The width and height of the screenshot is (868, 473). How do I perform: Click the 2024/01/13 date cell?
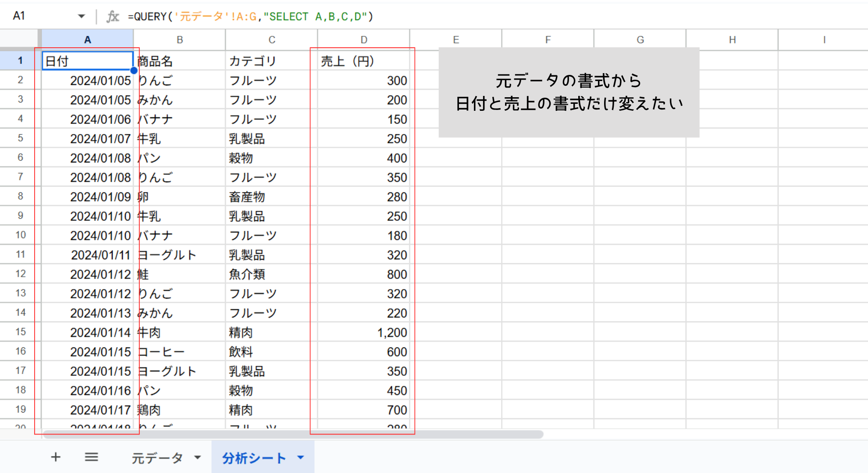(87, 313)
